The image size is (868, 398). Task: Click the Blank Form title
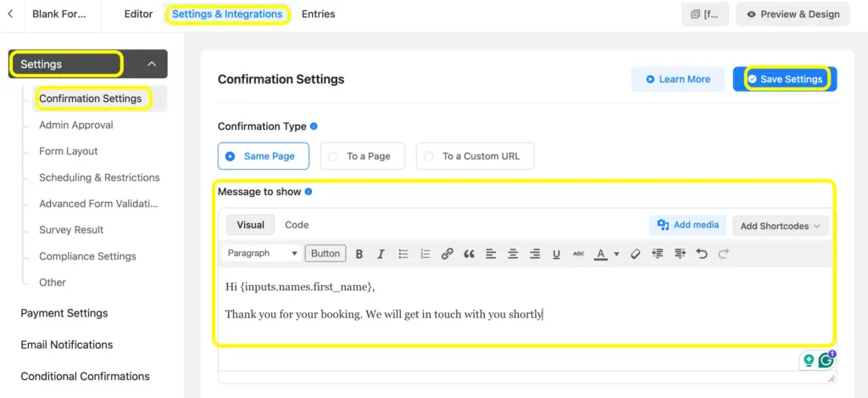click(59, 14)
